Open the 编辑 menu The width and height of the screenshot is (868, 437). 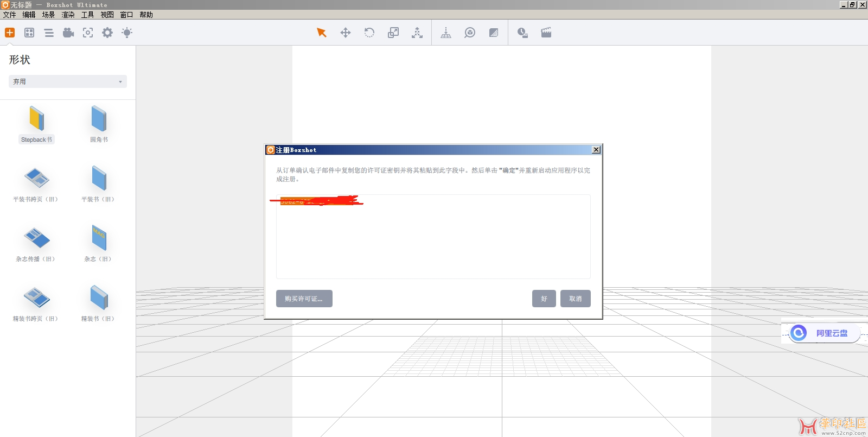29,15
